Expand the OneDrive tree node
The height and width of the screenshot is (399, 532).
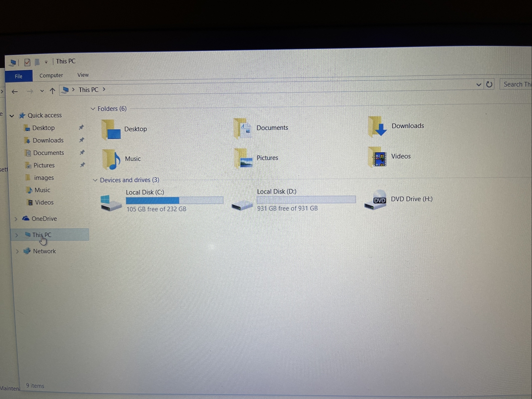pyautogui.click(x=16, y=219)
